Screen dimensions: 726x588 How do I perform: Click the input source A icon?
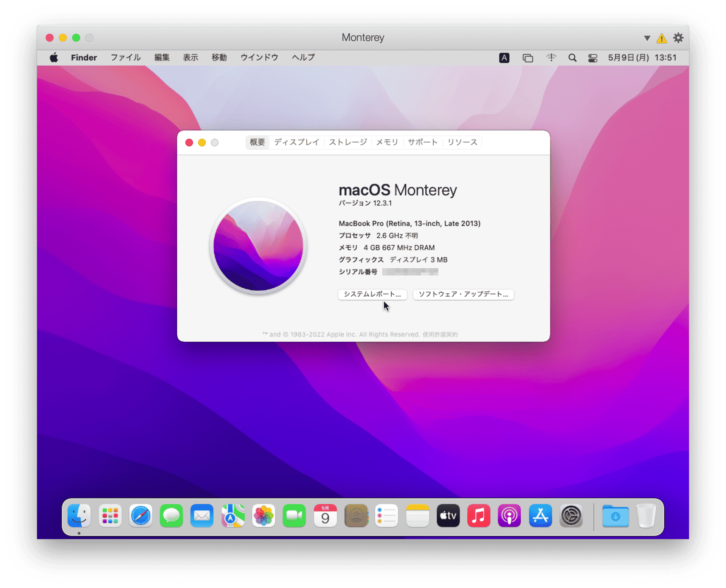pyautogui.click(x=504, y=58)
